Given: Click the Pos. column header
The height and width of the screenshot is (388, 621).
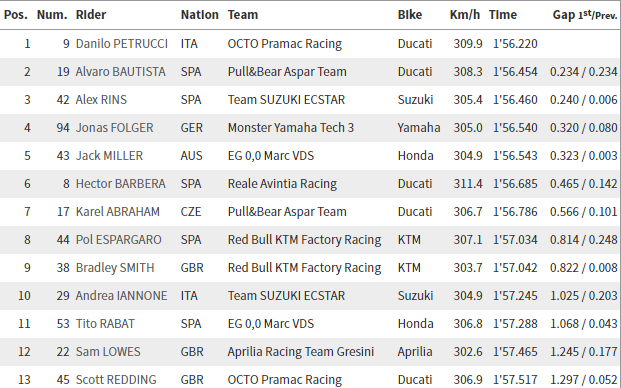Looking at the screenshot, I should [x=16, y=15].
